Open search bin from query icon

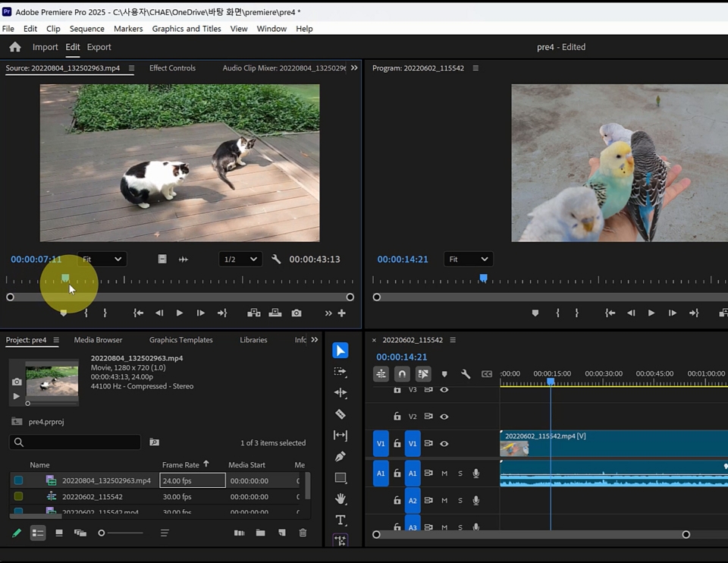tap(154, 442)
